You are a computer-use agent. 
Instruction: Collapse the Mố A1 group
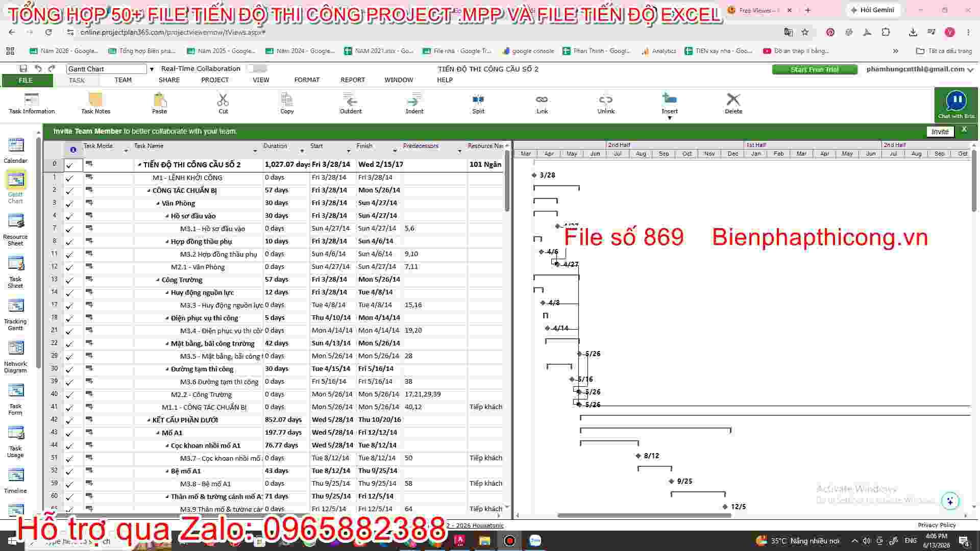tap(158, 433)
